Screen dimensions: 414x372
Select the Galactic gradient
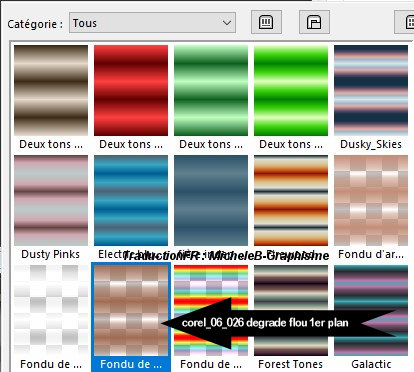(371, 310)
